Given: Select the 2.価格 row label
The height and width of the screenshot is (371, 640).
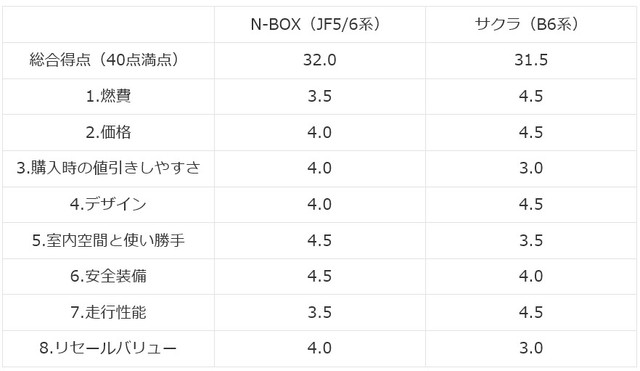Looking at the screenshot, I should coord(108,132).
